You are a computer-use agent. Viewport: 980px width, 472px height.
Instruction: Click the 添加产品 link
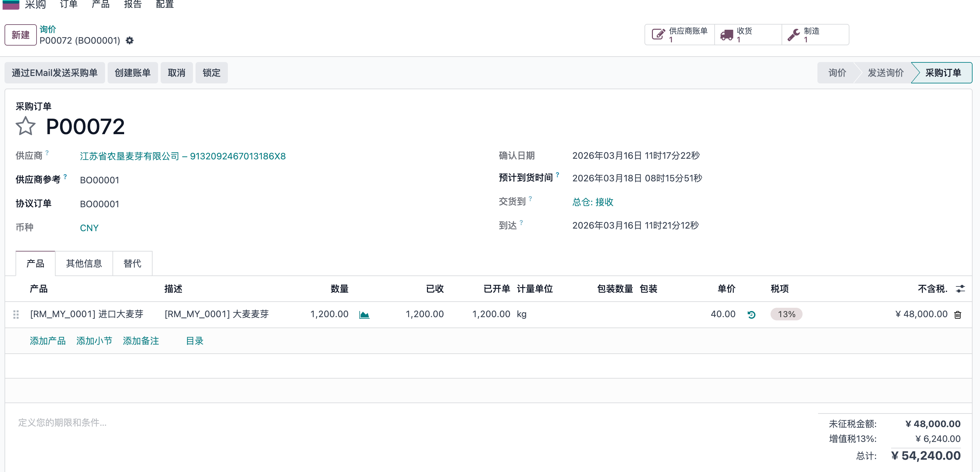(48, 341)
